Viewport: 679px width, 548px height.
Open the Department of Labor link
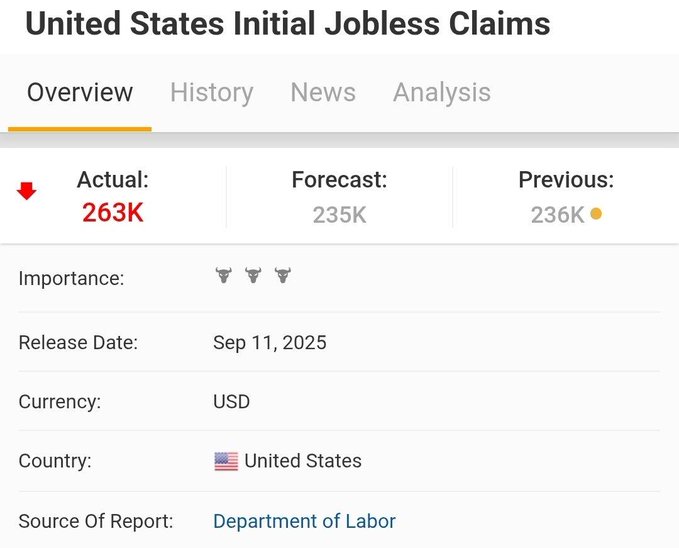coord(304,521)
